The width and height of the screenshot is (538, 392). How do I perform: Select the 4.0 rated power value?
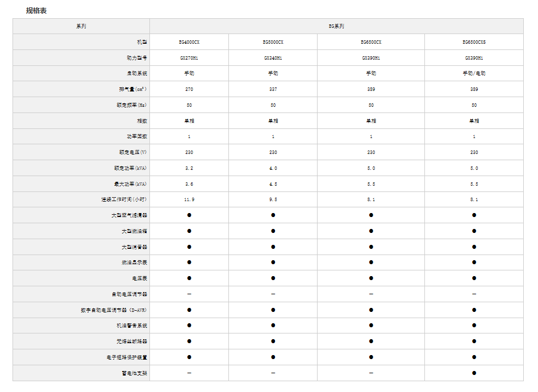273,168
